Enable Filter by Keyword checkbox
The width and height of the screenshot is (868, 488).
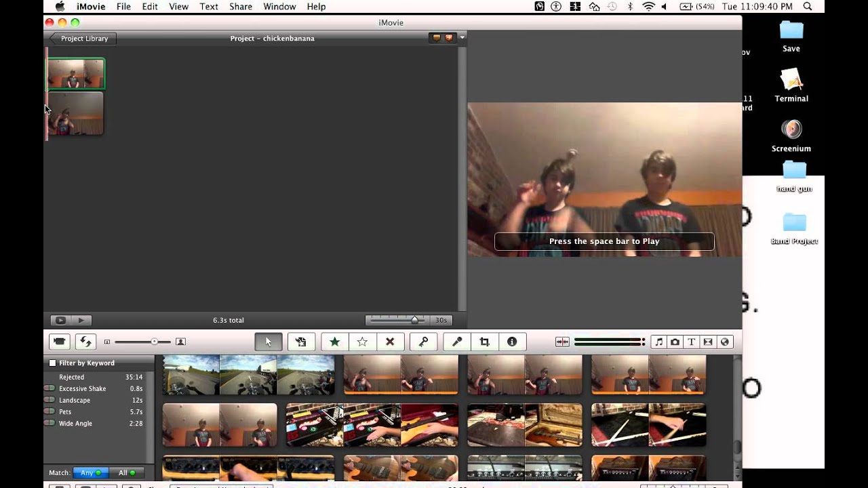tap(52, 363)
